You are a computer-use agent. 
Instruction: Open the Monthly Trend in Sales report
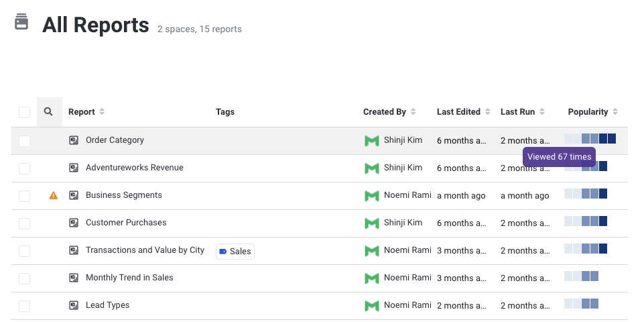click(129, 278)
